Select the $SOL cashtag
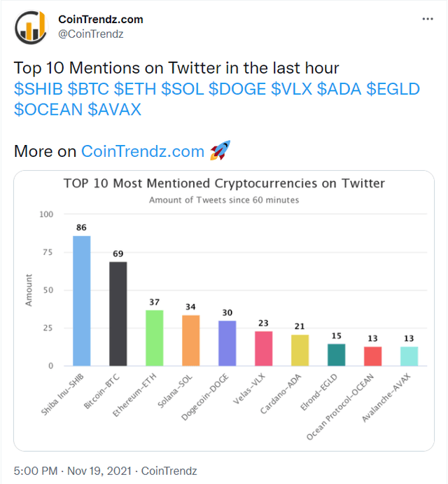448x484 pixels. 183,89
